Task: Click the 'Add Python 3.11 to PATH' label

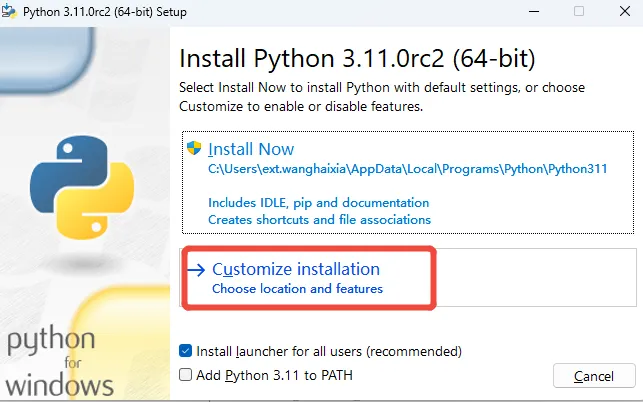Action: click(x=274, y=375)
